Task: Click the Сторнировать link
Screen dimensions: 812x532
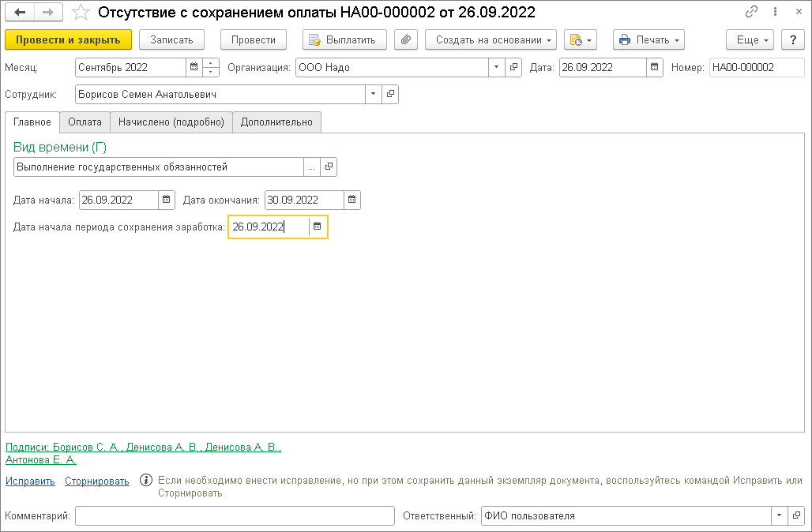Action: coord(96,481)
